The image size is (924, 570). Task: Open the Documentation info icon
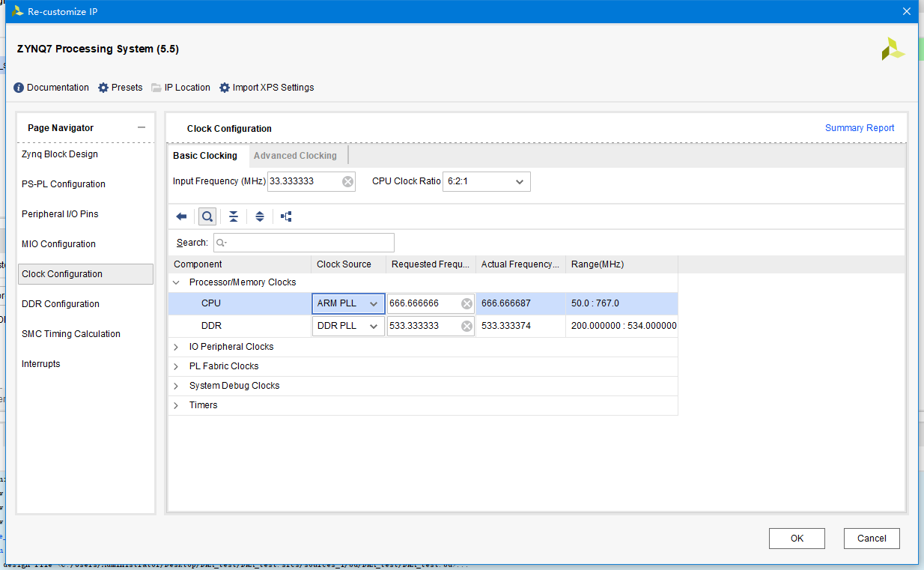pyautogui.click(x=19, y=88)
